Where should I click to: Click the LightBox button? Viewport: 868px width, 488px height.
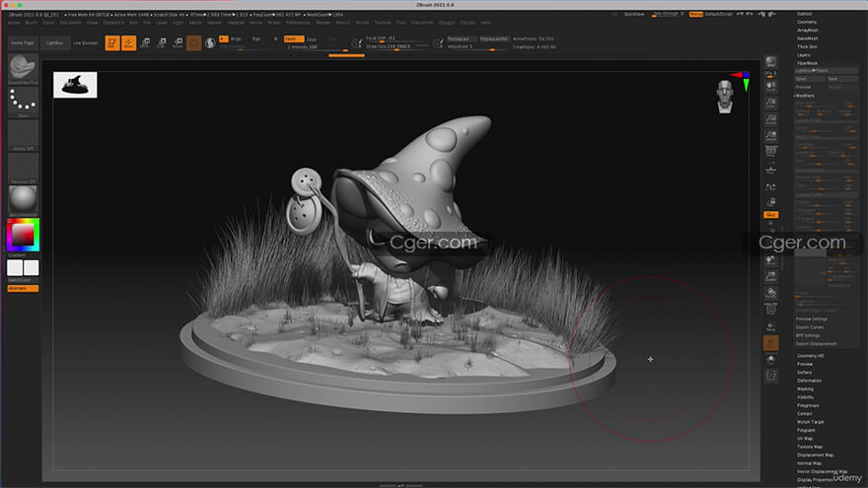coord(54,43)
